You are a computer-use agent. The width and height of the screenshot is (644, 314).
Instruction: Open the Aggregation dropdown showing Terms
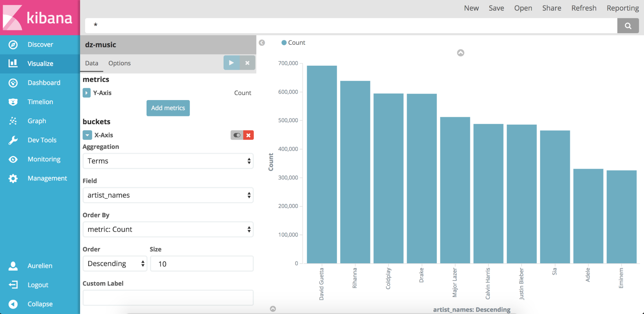(x=168, y=161)
